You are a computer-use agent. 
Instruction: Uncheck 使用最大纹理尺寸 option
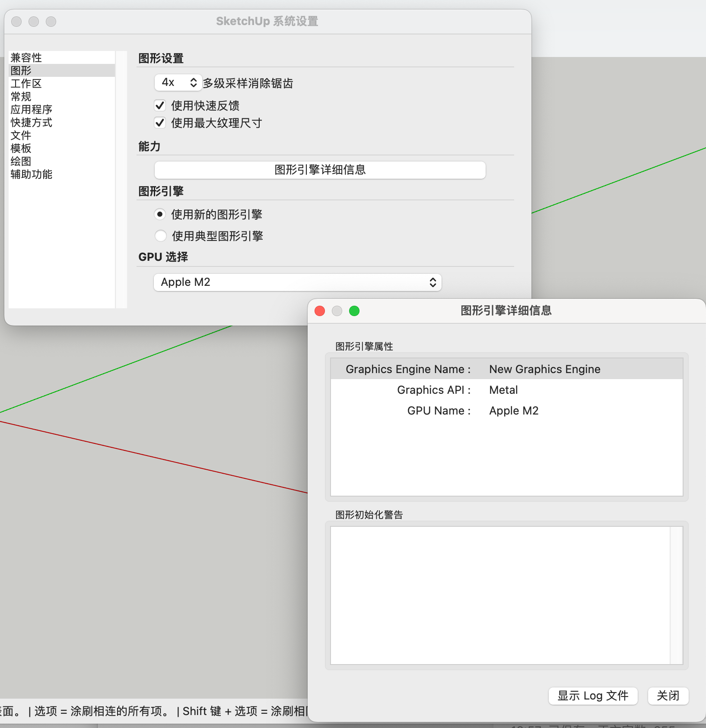(160, 123)
